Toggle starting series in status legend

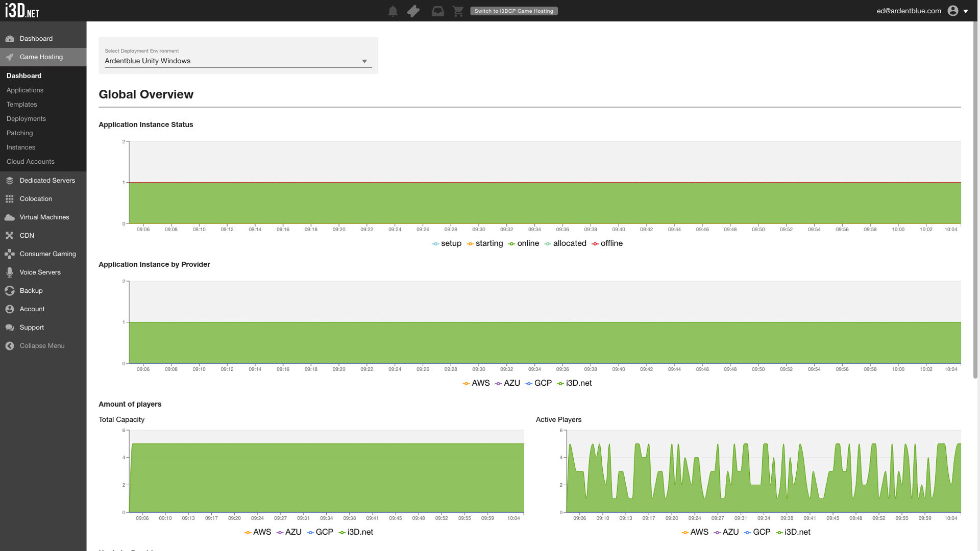point(484,243)
